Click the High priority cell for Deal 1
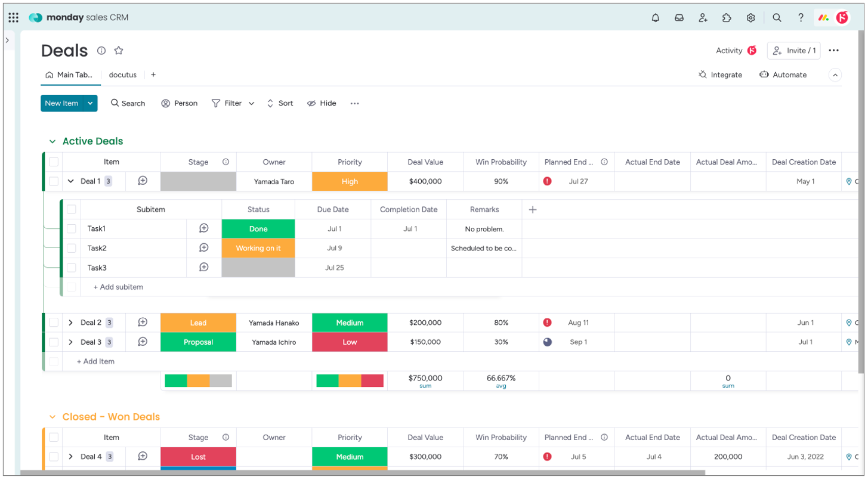Image resolution: width=868 pixels, height=480 pixels. coord(350,181)
